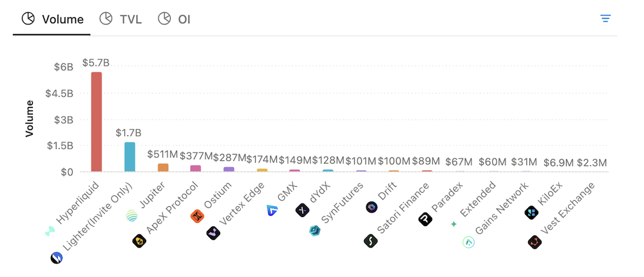Open the filter options icon
644x277 pixels.
coord(605,18)
